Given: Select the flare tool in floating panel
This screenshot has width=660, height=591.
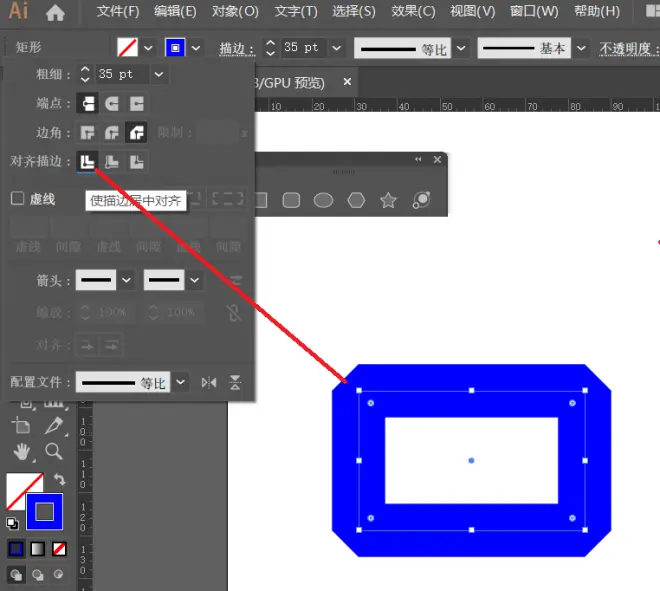Looking at the screenshot, I should [421, 200].
